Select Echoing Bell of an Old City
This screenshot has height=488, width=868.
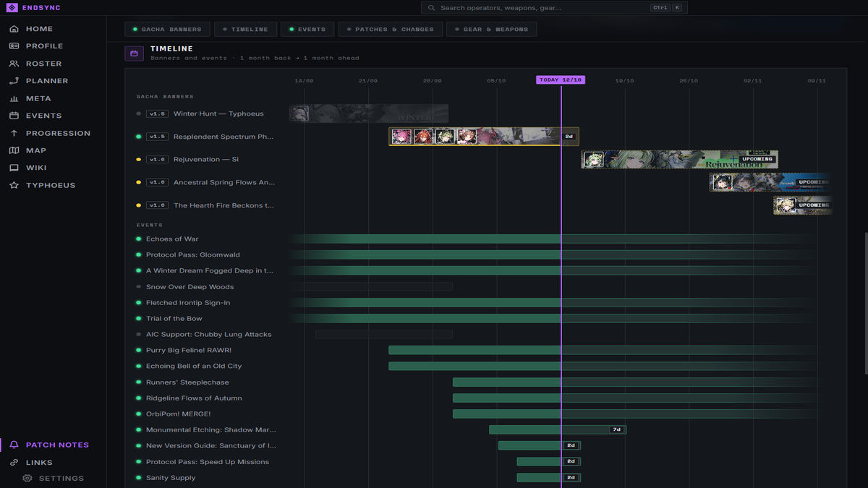pyautogui.click(x=194, y=367)
